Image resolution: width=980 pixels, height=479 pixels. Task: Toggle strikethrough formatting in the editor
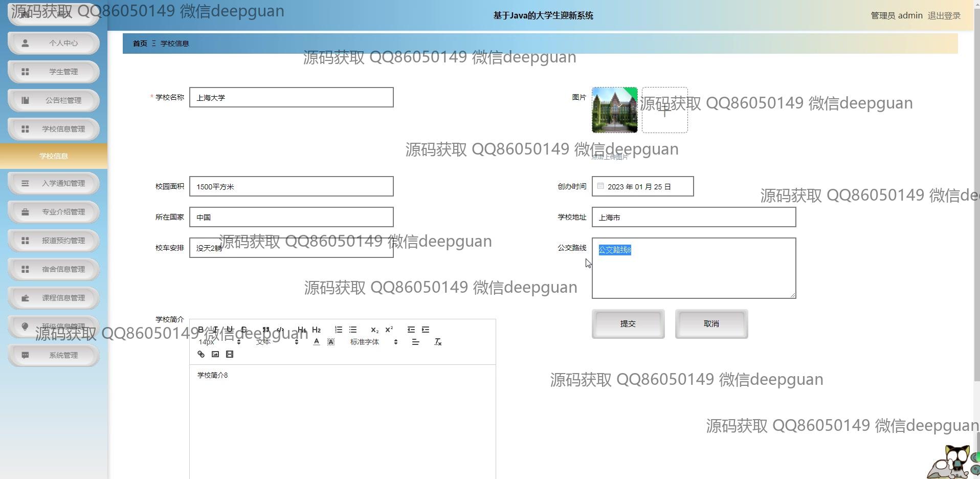(x=244, y=330)
